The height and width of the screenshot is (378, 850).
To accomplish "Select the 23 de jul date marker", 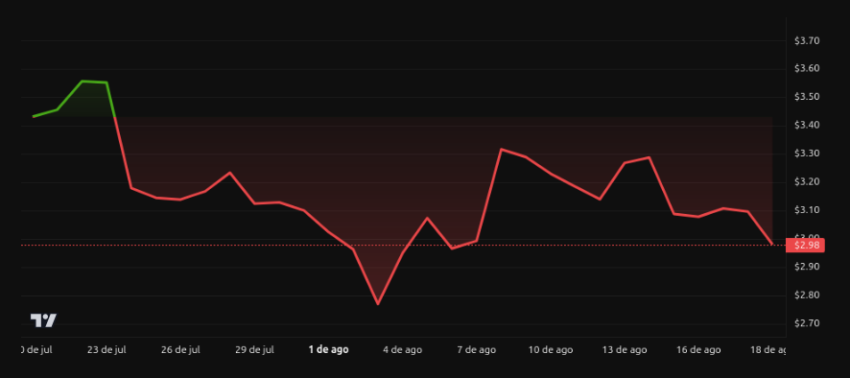I will [106, 350].
